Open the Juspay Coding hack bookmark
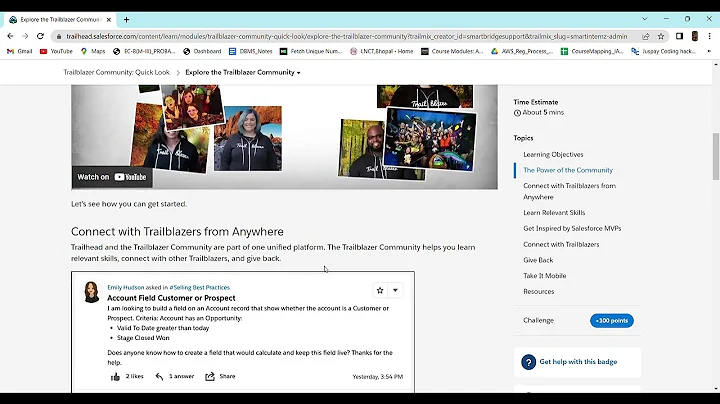Viewport: 720px width, 404px height. 664,51
